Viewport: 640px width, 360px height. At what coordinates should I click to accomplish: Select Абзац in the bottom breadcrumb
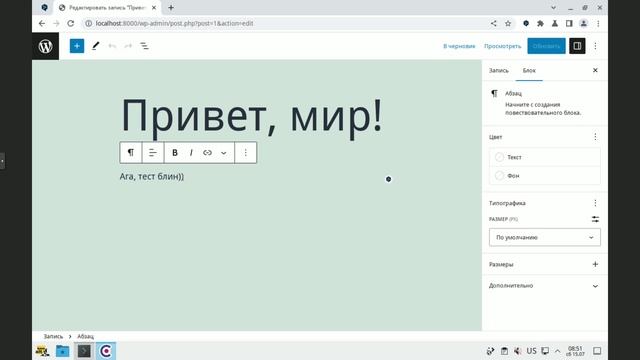point(85,336)
